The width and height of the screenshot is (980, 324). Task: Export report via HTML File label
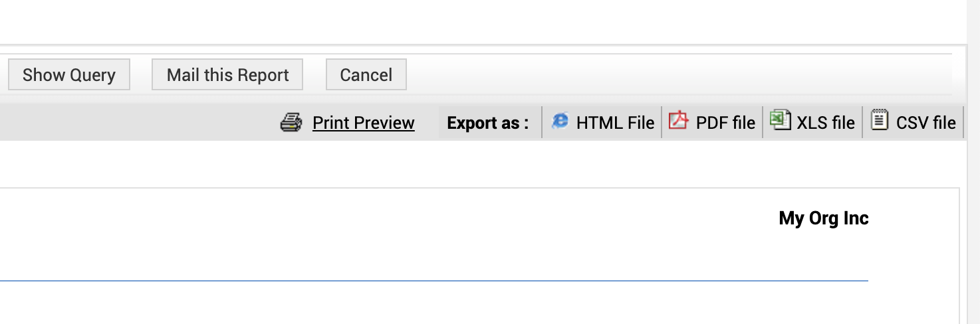tap(615, 123)
